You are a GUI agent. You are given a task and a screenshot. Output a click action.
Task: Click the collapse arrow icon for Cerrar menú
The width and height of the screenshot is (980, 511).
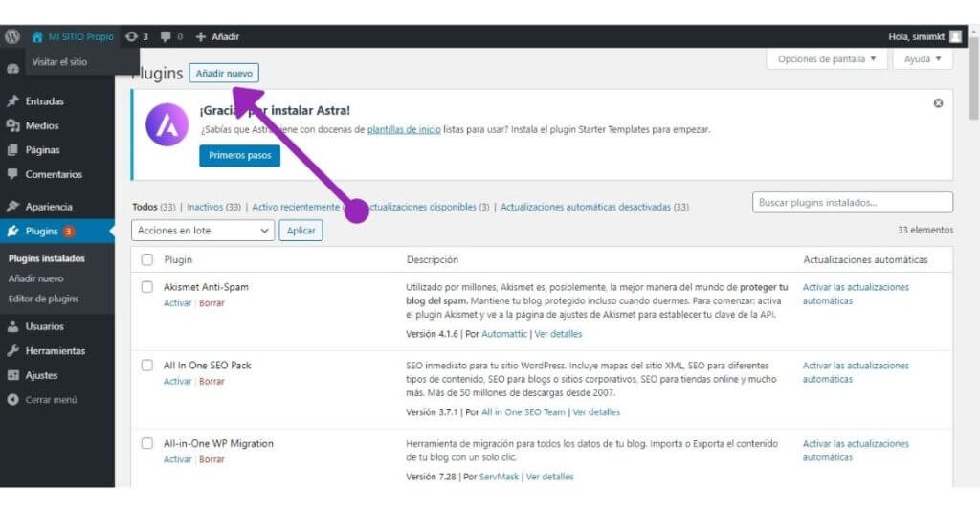[12, 399]
